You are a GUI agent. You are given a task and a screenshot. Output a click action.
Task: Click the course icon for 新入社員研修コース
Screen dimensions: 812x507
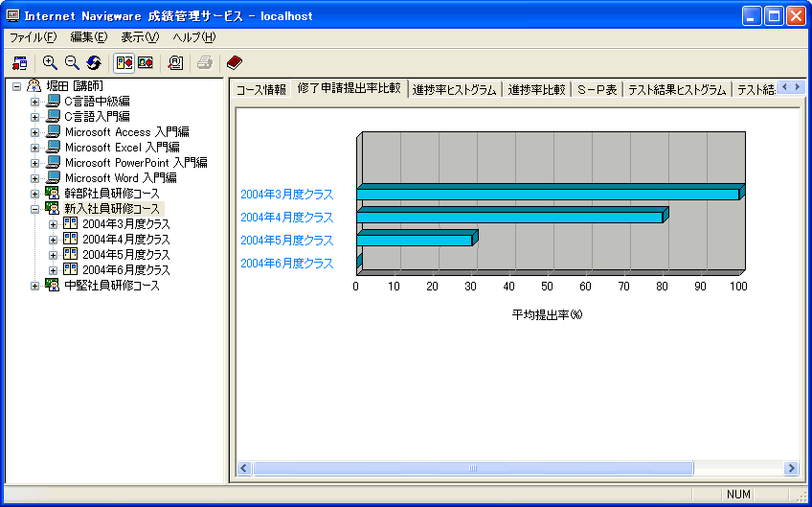[53, 208]
